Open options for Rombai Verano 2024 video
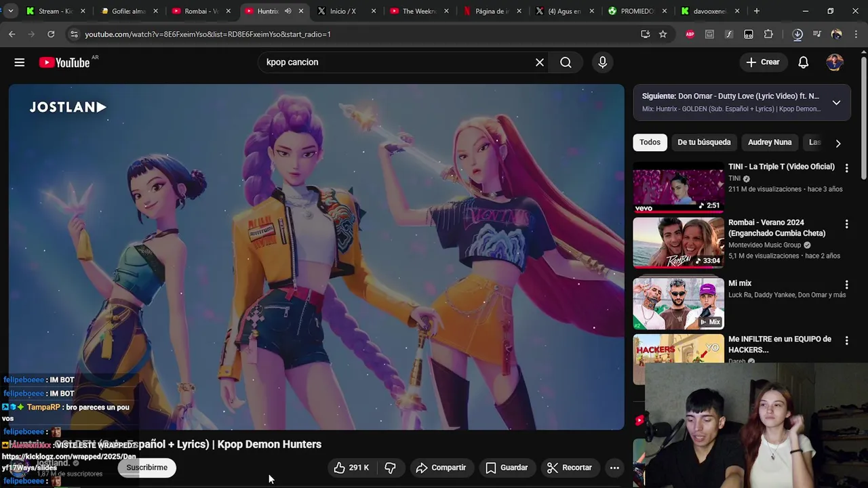The image size is (868, 488). (846, 224)
